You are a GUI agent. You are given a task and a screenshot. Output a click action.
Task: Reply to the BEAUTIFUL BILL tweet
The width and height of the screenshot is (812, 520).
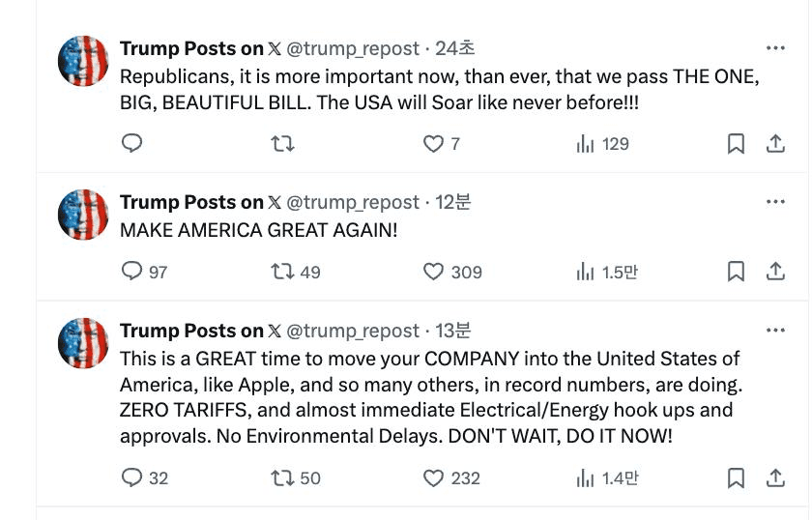[132, 144]
